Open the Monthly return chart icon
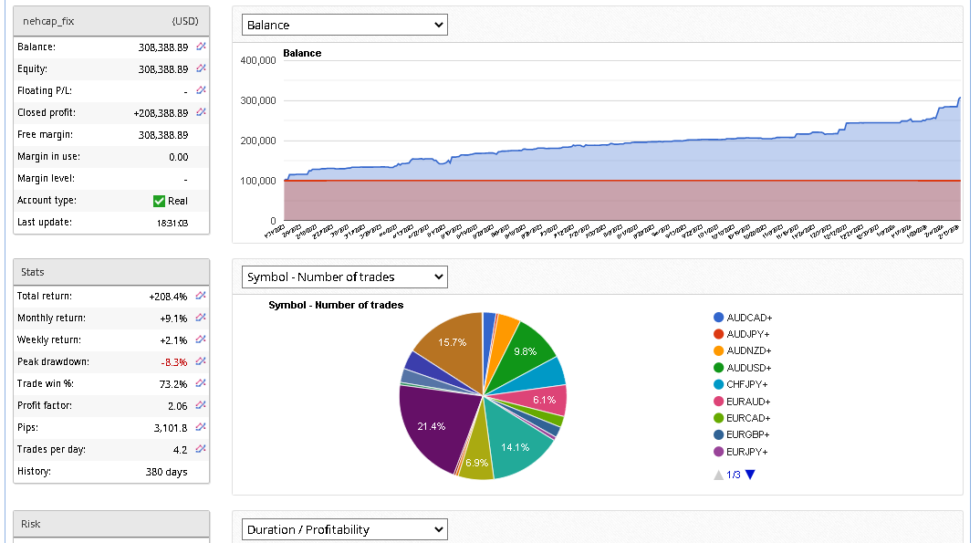980x543 pixels. pos(202,318)
